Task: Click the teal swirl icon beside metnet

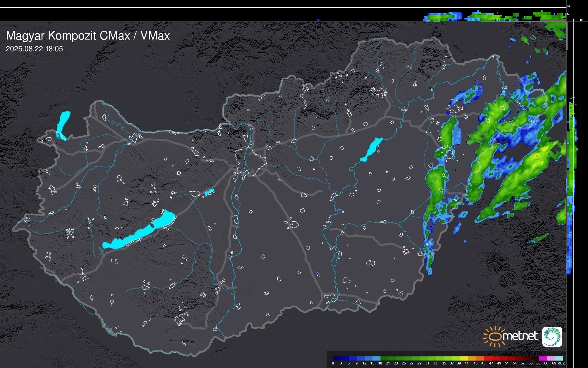Action: [x=552, y=336]
